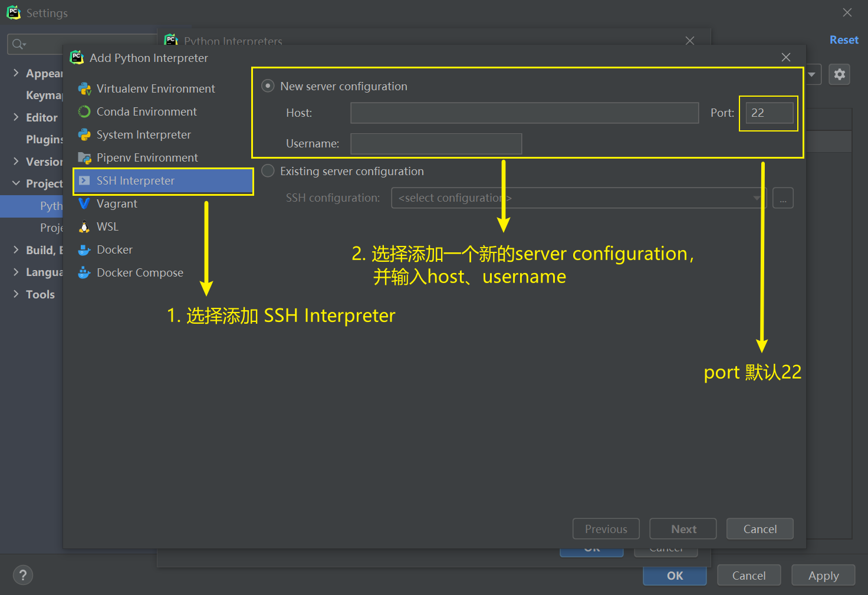Choose SSH Interpreter in the list

click(x=136, y=181)
